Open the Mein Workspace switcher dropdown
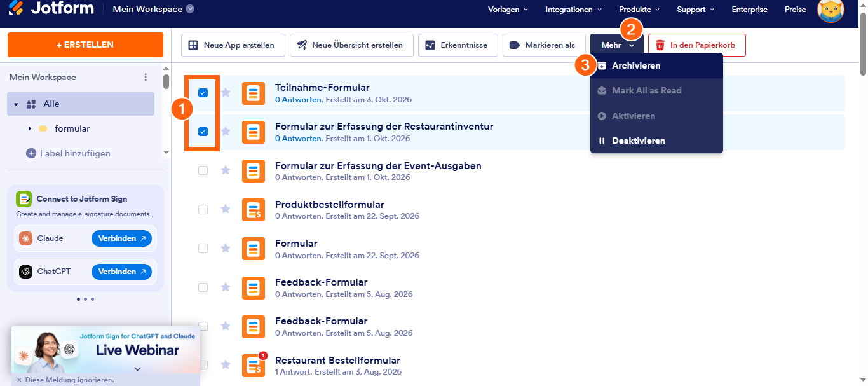Viewport: 868px width, 386px height. click(154, 10)
